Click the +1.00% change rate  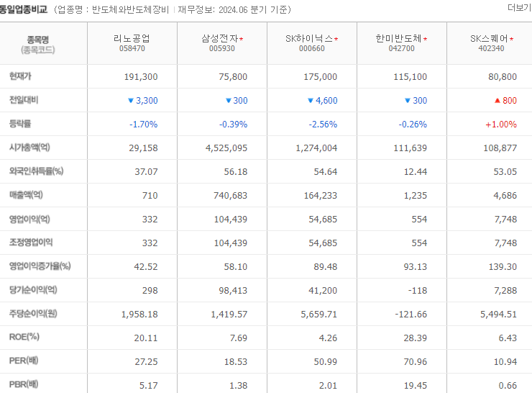click(501, 125)
